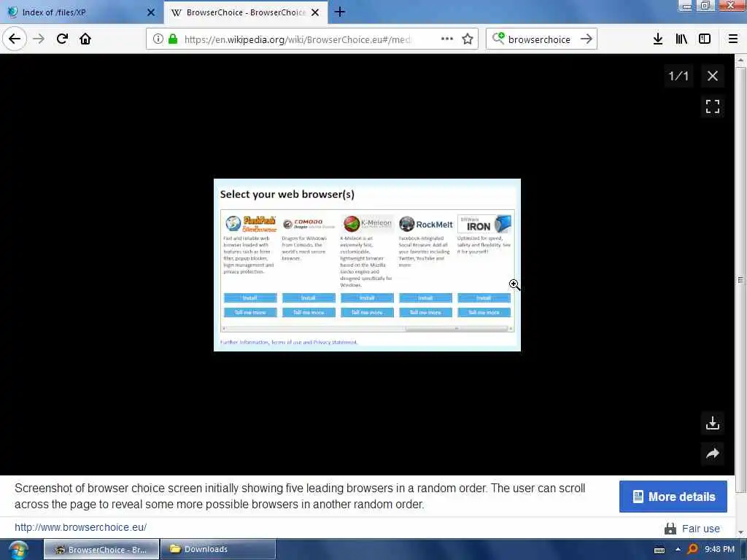
Task: Click the search engine magnifier icon
Action: 498,39
